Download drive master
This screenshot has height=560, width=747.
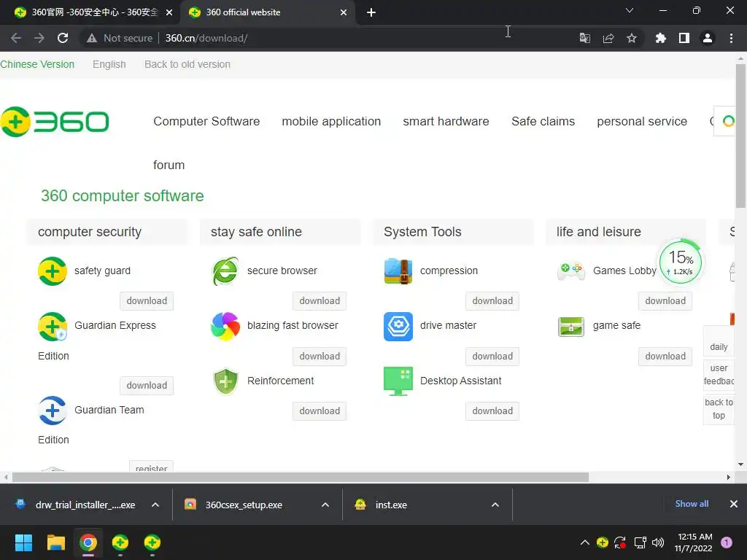click(x=492, y=356)
